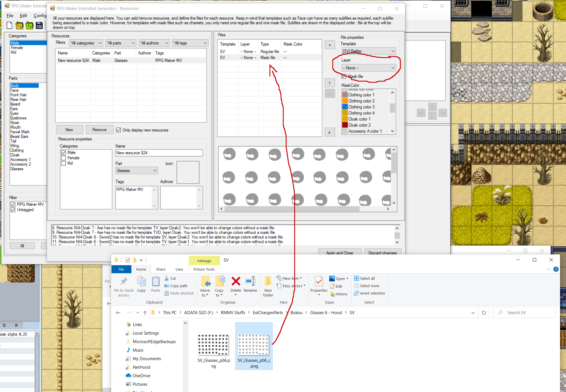Click Edit in the Open group
The image size is (566, 392).
(x=336, y=286)
